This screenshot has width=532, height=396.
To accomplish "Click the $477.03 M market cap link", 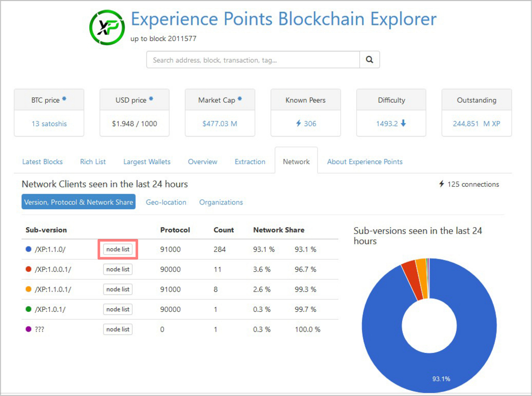I will coord(220,124).
